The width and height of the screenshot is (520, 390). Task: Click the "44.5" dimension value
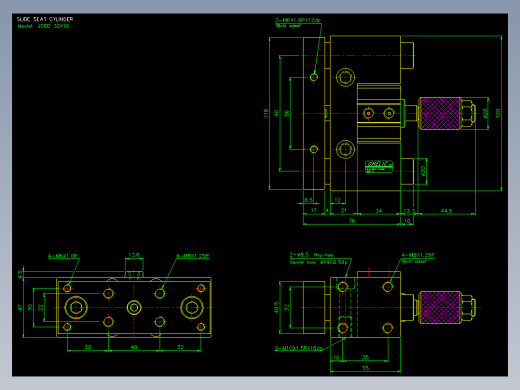(446, 211)
